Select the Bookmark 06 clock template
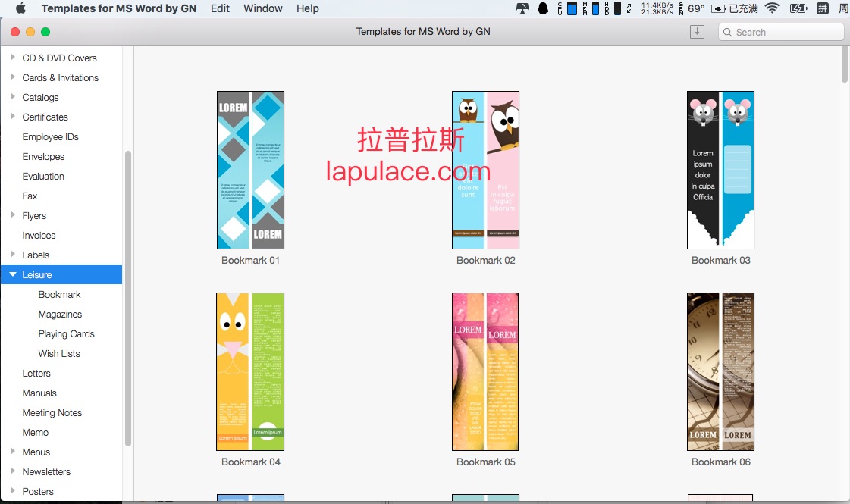The width and height of the screenshot is (850, 504). point(720,371)
